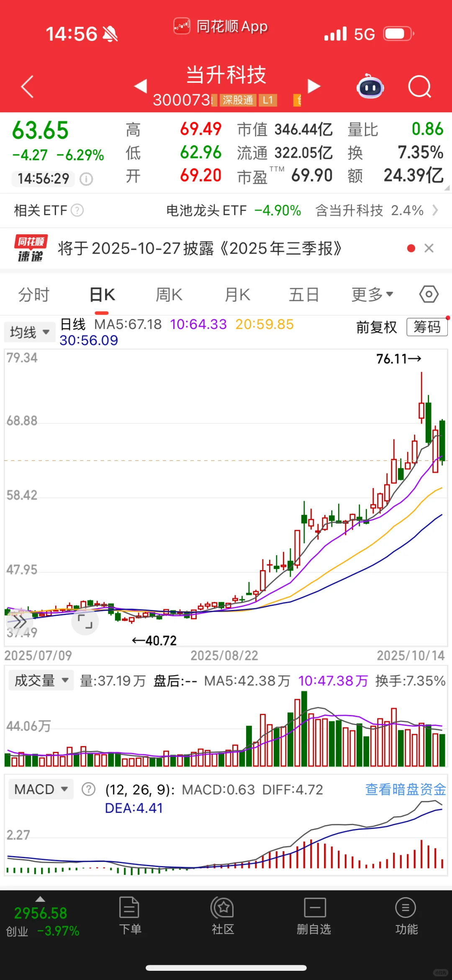Switch to 分时 chart tab
Image resolution: width=452 pixels, height=980 pixels.
point(33,295)
